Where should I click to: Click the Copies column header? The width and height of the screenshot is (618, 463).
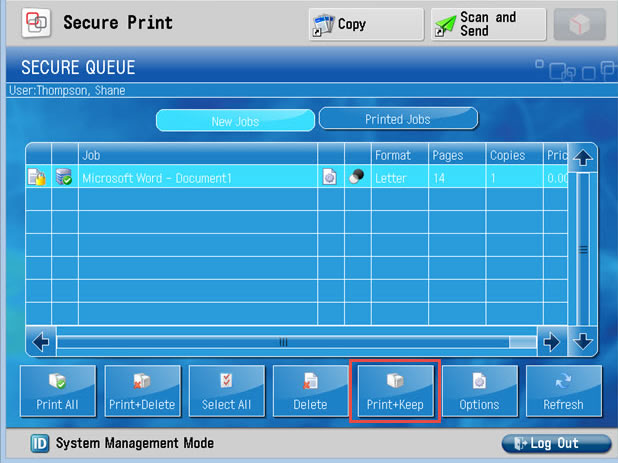(514, 155)
